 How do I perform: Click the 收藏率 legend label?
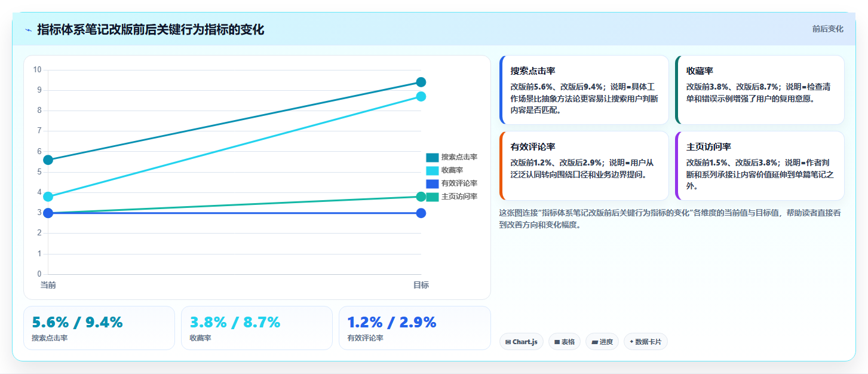click(x=452, y=170)
